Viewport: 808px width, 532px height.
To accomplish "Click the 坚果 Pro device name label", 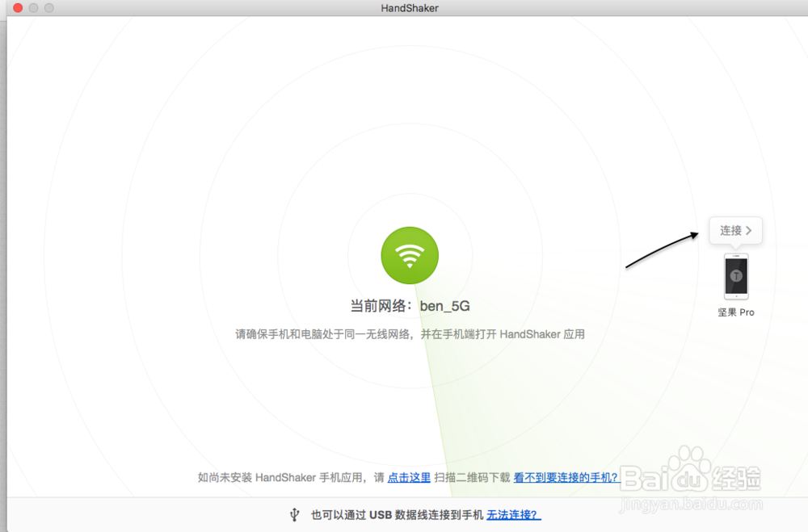I will 735,312.
